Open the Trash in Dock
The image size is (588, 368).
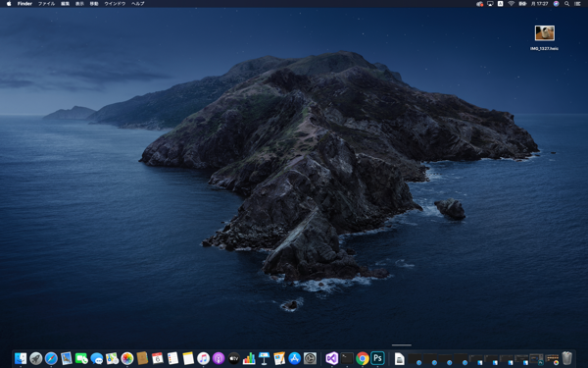click(567, 358)
